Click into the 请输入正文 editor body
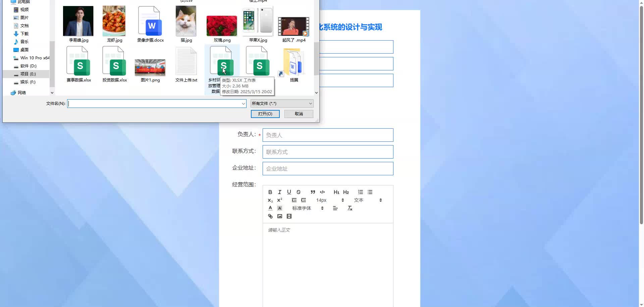Screen dimensions: 644x307 pyautogui.click(x=328, y=265)
